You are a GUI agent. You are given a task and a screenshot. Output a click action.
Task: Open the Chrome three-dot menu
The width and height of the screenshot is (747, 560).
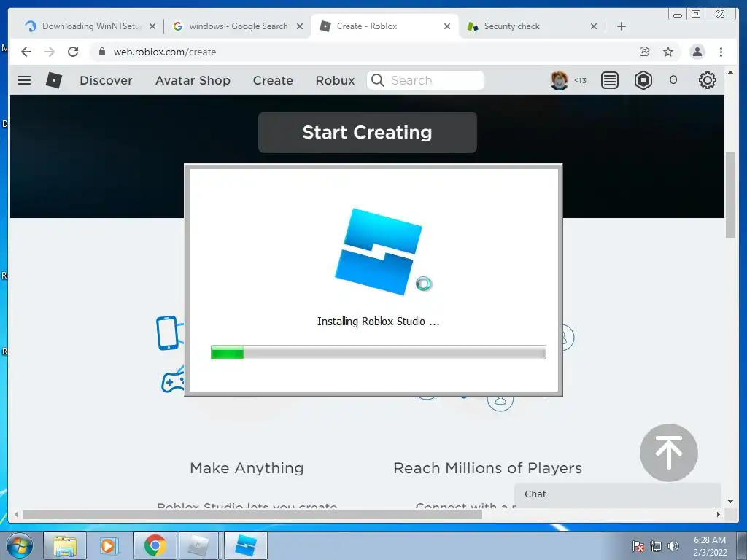(x=721, y=52)
